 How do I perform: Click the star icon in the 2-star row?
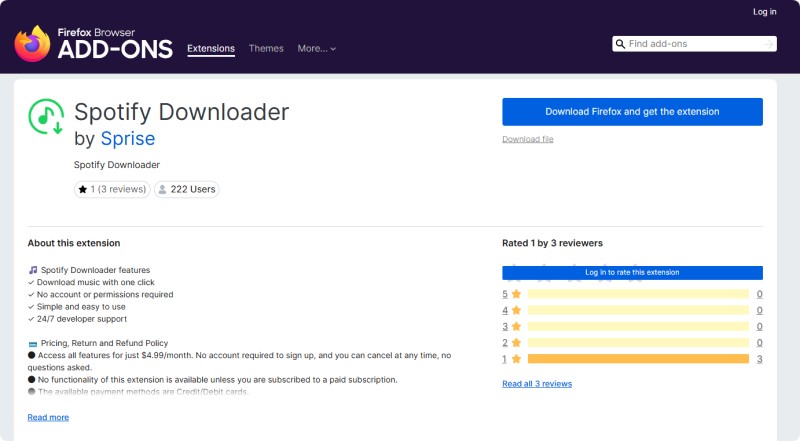(516, 342)
